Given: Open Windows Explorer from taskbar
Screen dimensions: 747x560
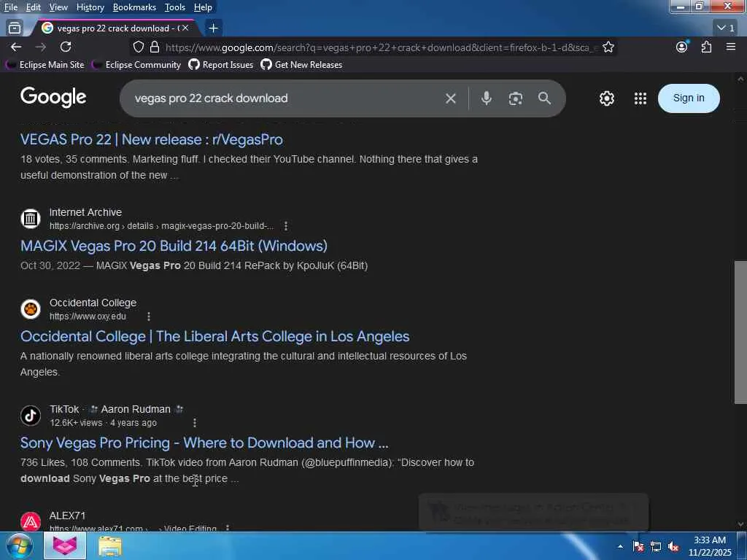Looking at the screenshot, I should (110, 546).
